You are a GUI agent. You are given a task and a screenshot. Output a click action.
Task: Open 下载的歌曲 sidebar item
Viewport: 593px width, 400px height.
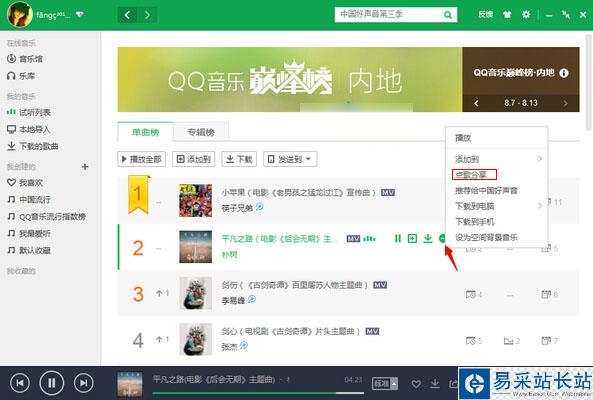(33, 146)
